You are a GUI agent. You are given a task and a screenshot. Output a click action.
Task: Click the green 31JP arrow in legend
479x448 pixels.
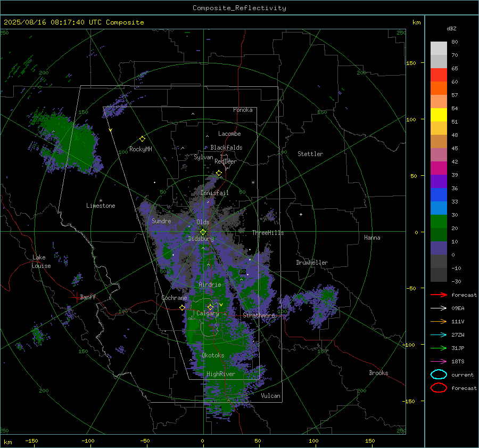[439, 348]
